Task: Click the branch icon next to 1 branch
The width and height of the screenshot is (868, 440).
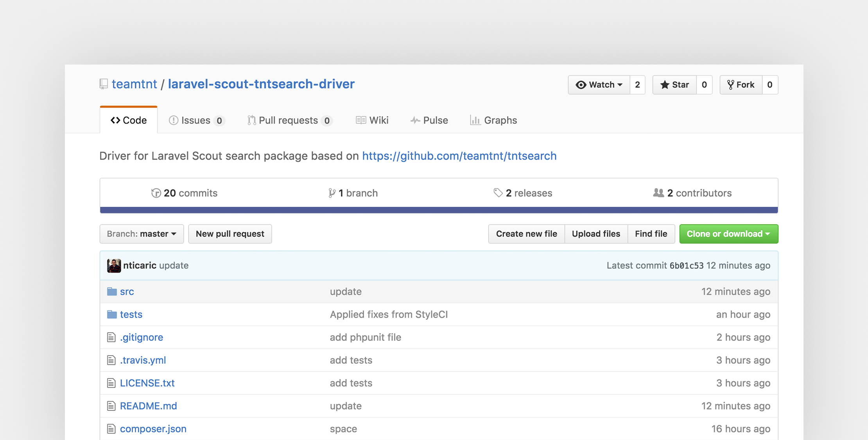Action: tap(332, 193)
